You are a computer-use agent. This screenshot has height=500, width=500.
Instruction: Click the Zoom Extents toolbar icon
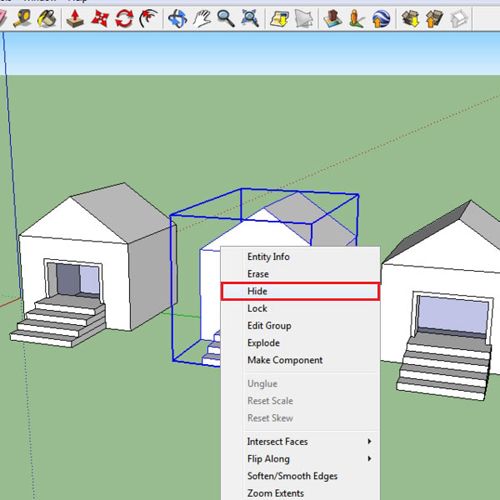pos(250,18)
